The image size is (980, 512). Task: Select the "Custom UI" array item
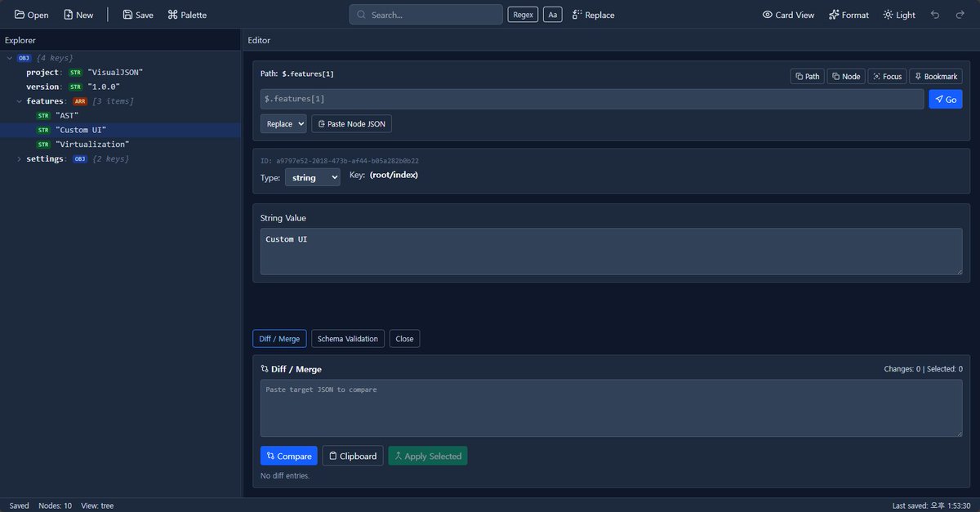coord(120,130)
